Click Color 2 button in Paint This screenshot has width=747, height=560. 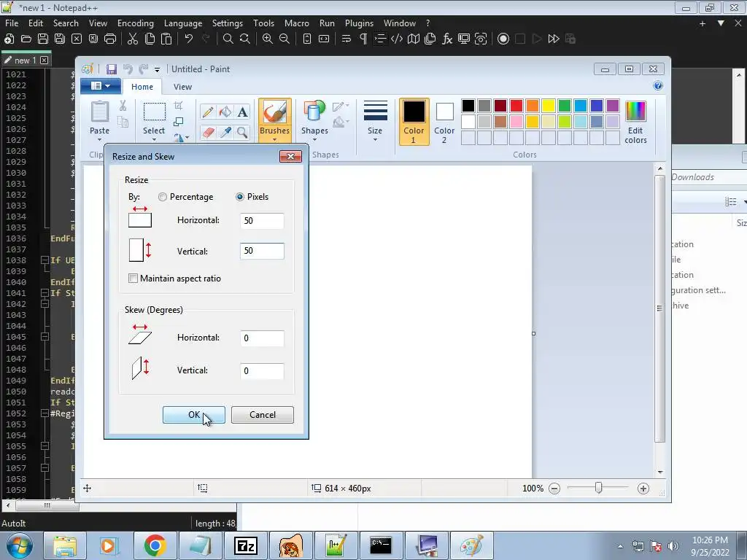(444, 122)
